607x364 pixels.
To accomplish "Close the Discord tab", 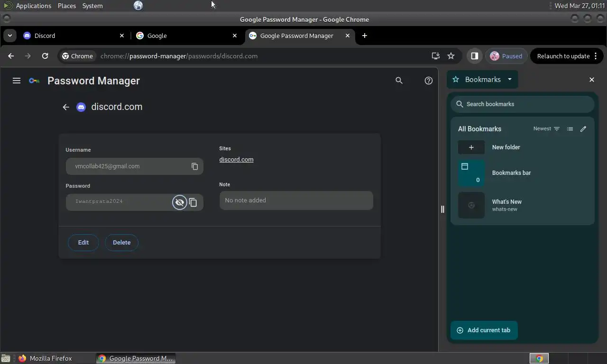I will (122, 36).
